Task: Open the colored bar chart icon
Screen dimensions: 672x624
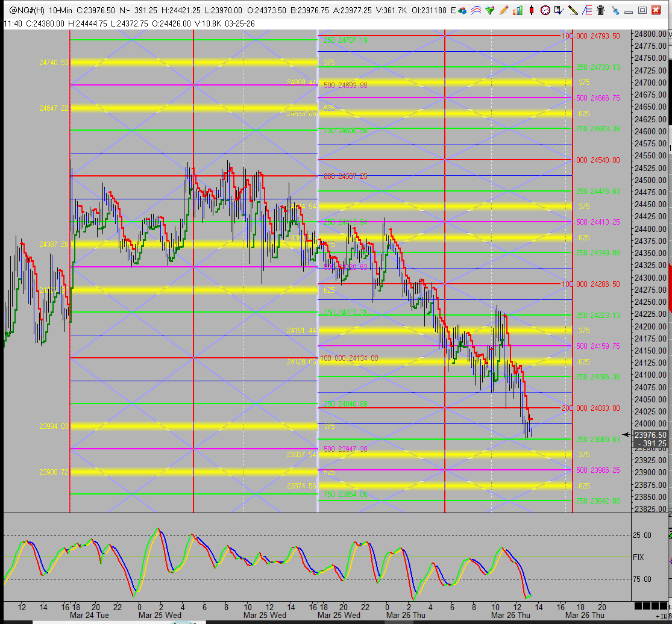Action: coord(518,10)
